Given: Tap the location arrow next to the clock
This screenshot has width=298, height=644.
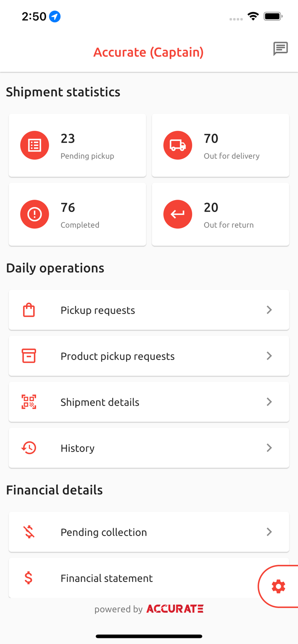Looking at the screenshot, I should (54, 16).
